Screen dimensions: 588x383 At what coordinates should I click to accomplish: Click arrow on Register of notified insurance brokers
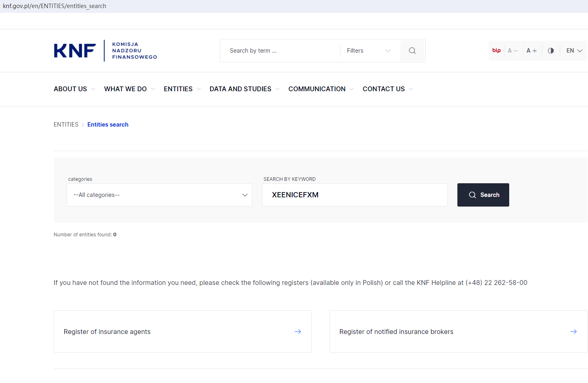click(x=573, y=332)
